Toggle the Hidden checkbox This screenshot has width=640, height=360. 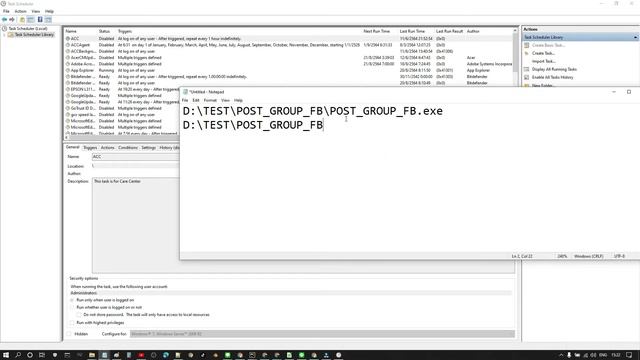[x=69, y=334]
